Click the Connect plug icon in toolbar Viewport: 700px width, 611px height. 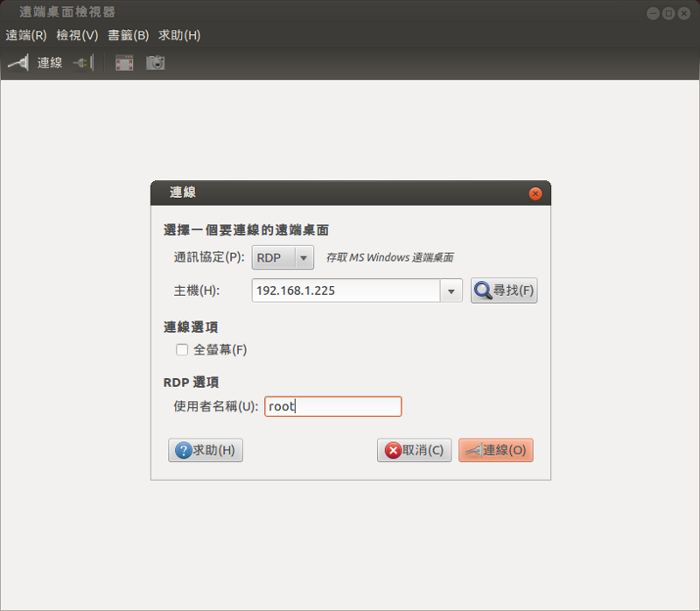[18, 62]
